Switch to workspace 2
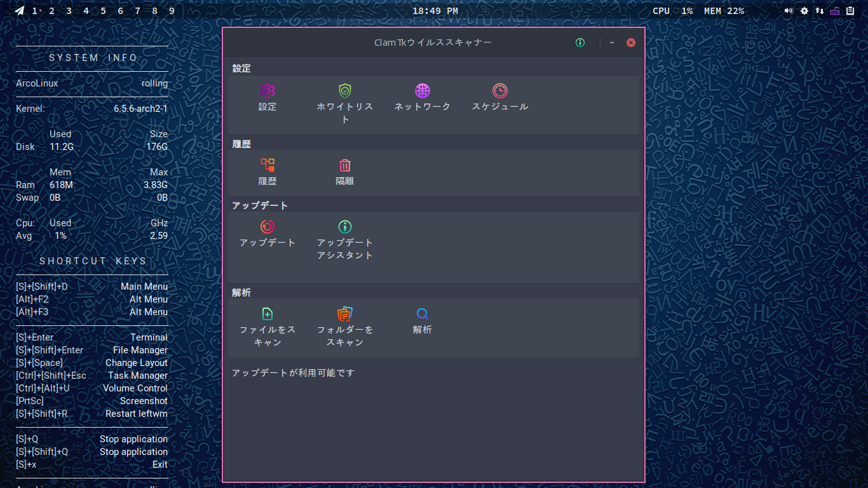This screenshot has height=488, width=868. [x=52, y=11]
